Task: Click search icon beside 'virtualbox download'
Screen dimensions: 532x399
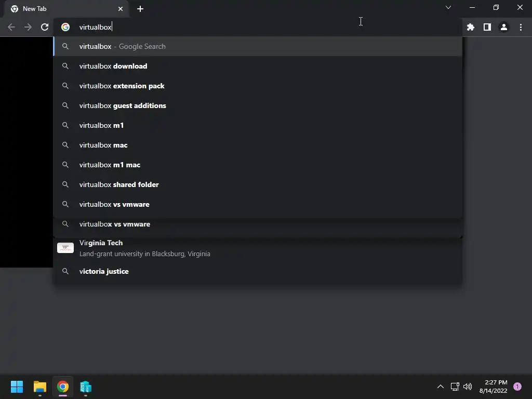Action: [x=65, y=66]
